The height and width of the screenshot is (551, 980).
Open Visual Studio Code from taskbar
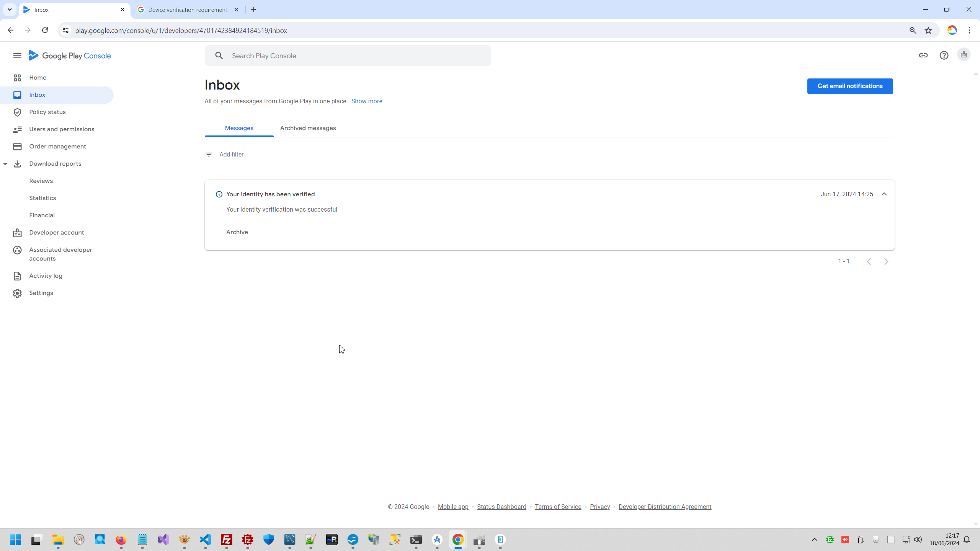click(x=206, y=540)
